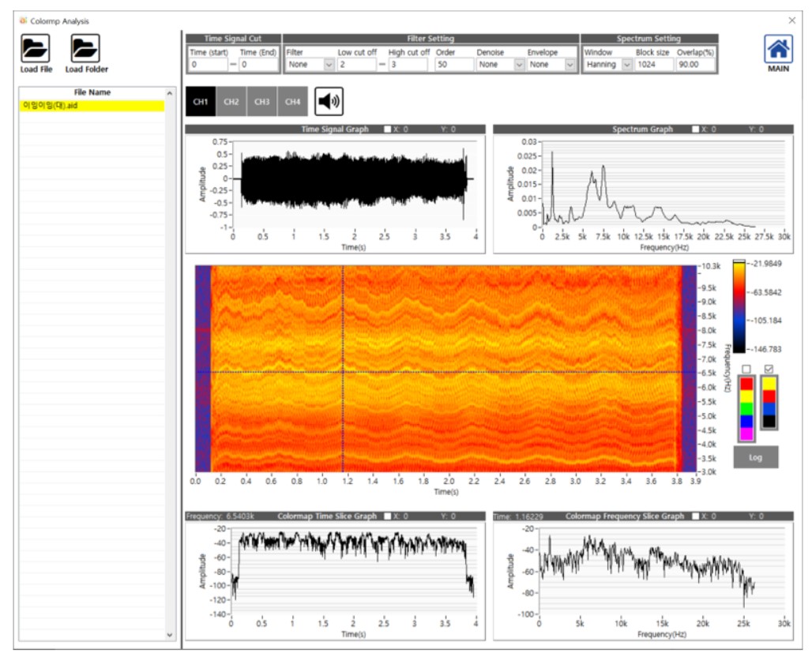The height and width of the screenshot is (653, 812).
Task: Go to MAIN home icon
Action: pyautogui.click(x=778, y=50)
